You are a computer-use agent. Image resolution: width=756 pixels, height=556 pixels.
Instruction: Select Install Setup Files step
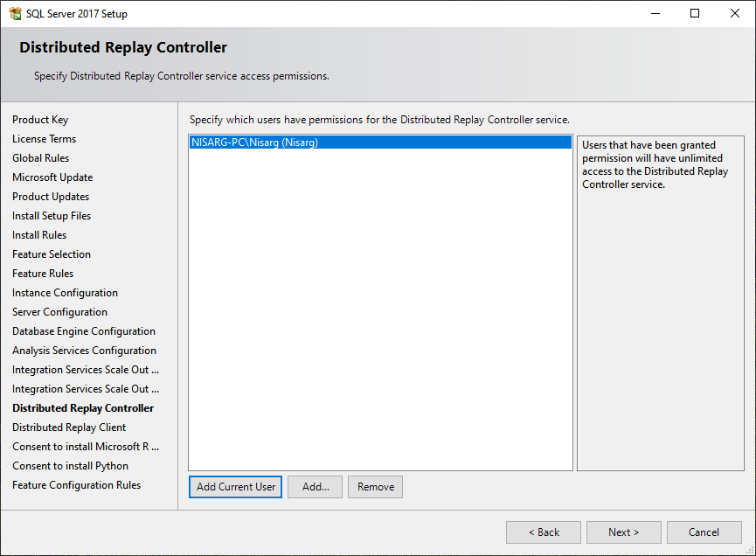(52, 216)
